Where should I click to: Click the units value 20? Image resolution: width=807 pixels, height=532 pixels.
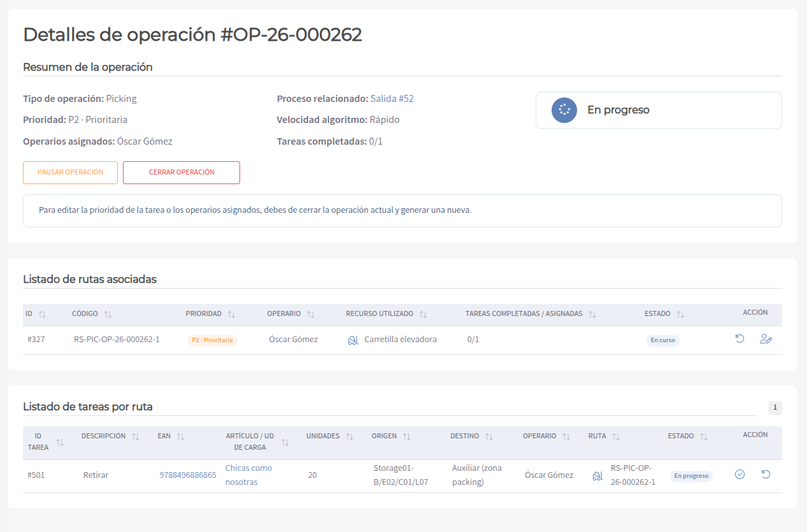pyautogui.click(x=312, y=475)
